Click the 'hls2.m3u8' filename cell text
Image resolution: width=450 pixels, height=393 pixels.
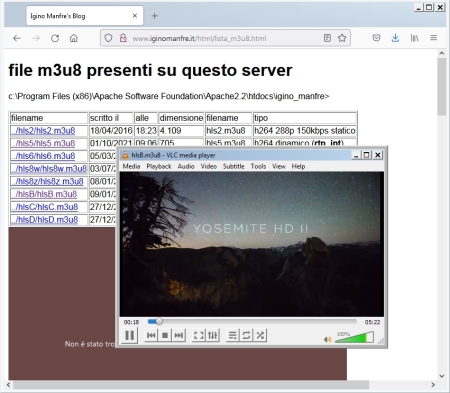(226, 131)
